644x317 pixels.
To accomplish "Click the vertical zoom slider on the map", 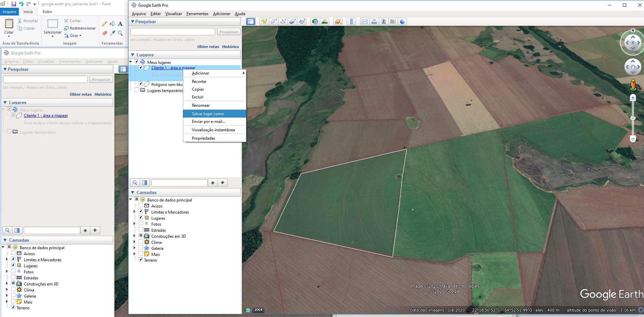I will 633,118.
